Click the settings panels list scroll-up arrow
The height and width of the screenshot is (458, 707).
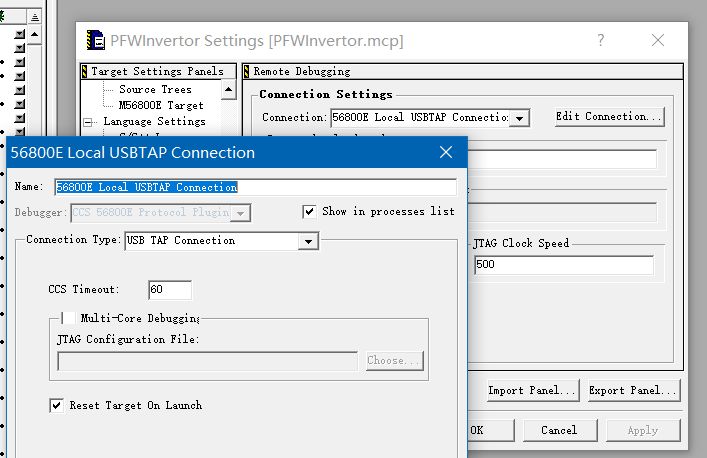pyautogui.click(x=229, y=90)
